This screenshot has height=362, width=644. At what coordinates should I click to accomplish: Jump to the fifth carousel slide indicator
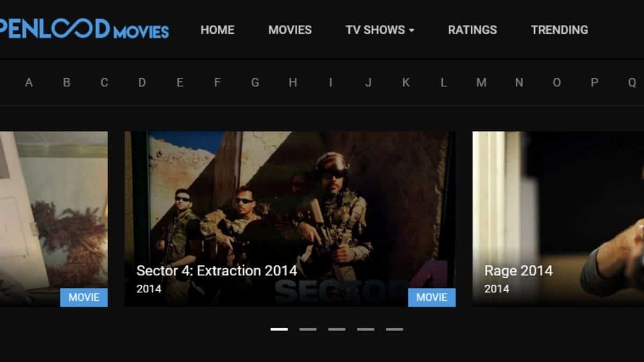[394, 329]
